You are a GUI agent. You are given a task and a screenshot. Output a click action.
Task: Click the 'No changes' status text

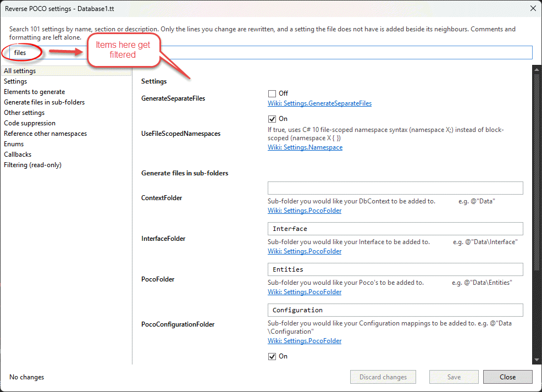(26, 377)
